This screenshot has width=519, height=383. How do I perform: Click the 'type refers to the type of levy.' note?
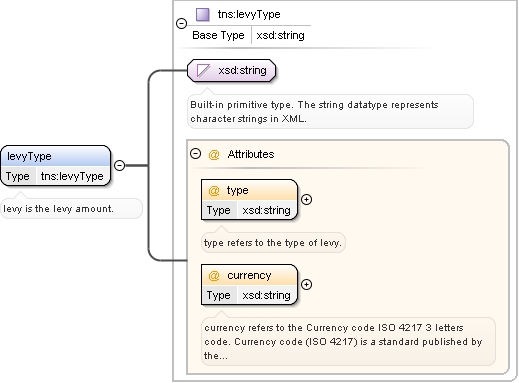[273, 243]
